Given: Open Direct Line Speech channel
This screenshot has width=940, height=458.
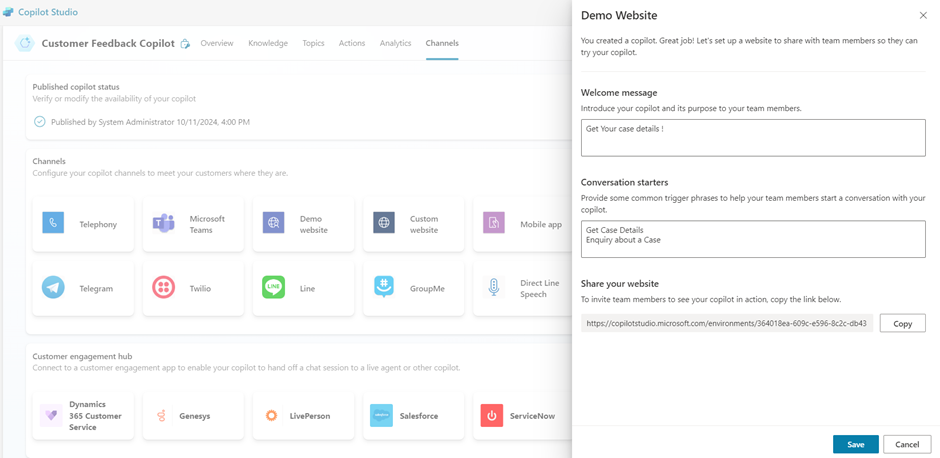Looking at the screenshot, I should pos(522,288).
